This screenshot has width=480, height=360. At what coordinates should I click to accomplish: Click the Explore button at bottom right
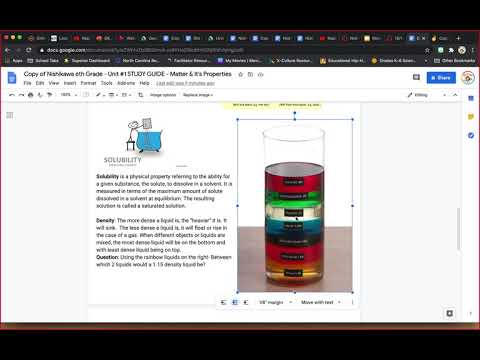point(449,313)
